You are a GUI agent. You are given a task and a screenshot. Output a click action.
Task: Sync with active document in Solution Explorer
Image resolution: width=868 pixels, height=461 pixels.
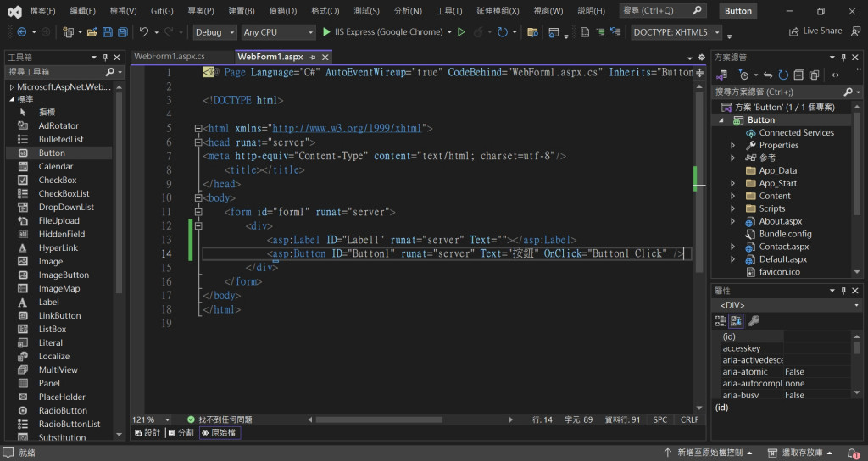768,75
